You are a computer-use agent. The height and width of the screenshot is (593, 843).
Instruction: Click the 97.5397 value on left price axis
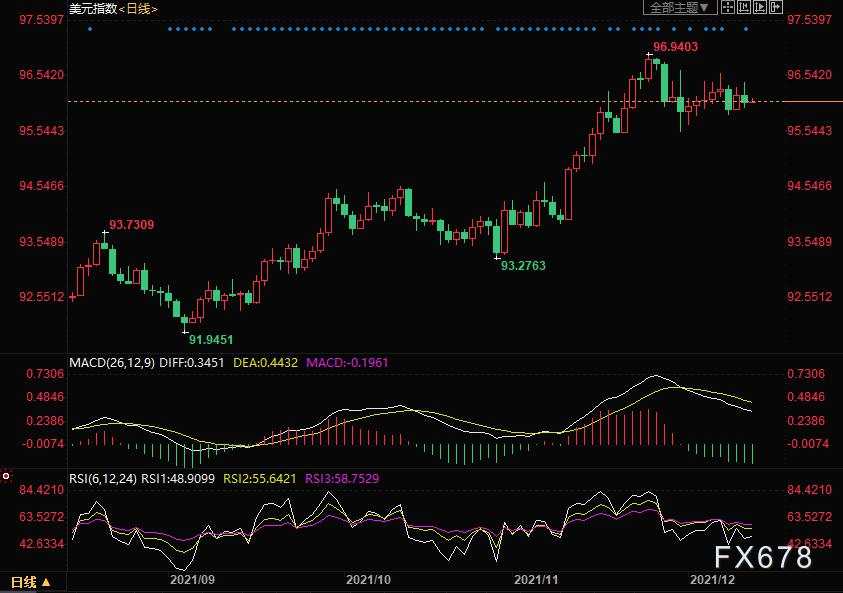click(x=42, y=20)
